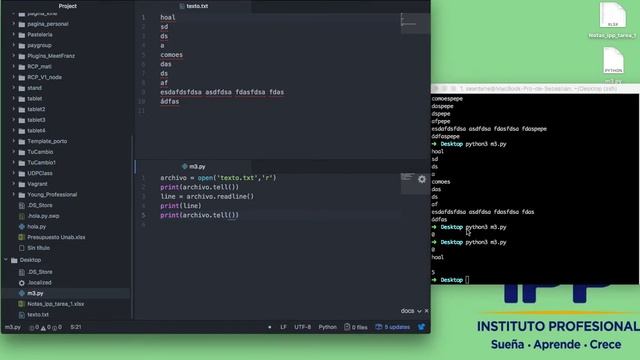
Task: Open Notas_ipp_tarea_1.xlsx in project tree
Action: coord(56,304)
